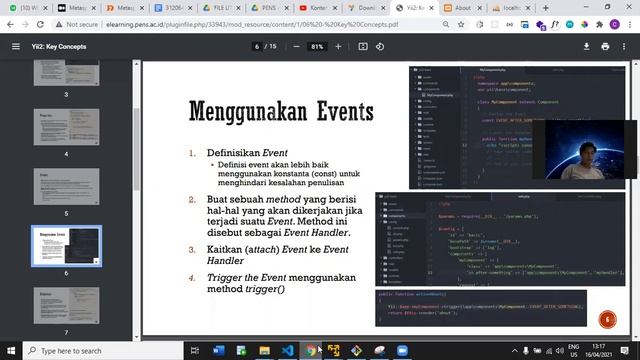The height and width of the screenshot is (360, 640).
Task: Go back with the browser back arrow
Action: click(10, 24)
